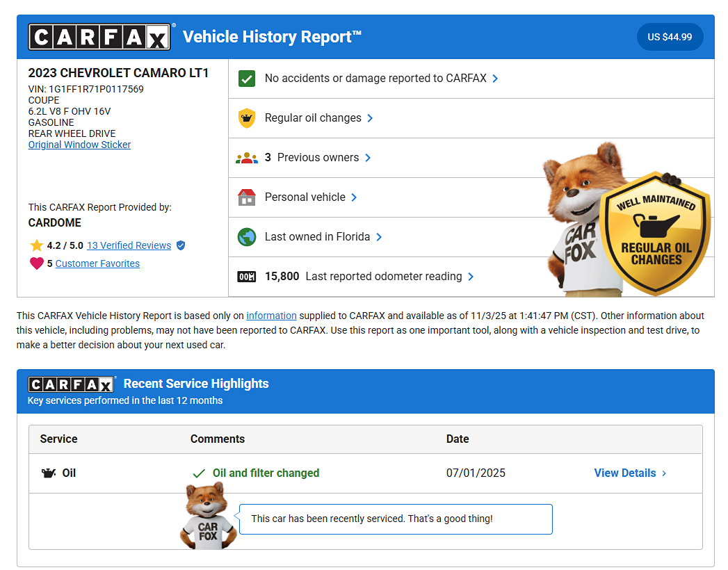Expand the Last owned in Florida chevron

click(x=379, y=237)
